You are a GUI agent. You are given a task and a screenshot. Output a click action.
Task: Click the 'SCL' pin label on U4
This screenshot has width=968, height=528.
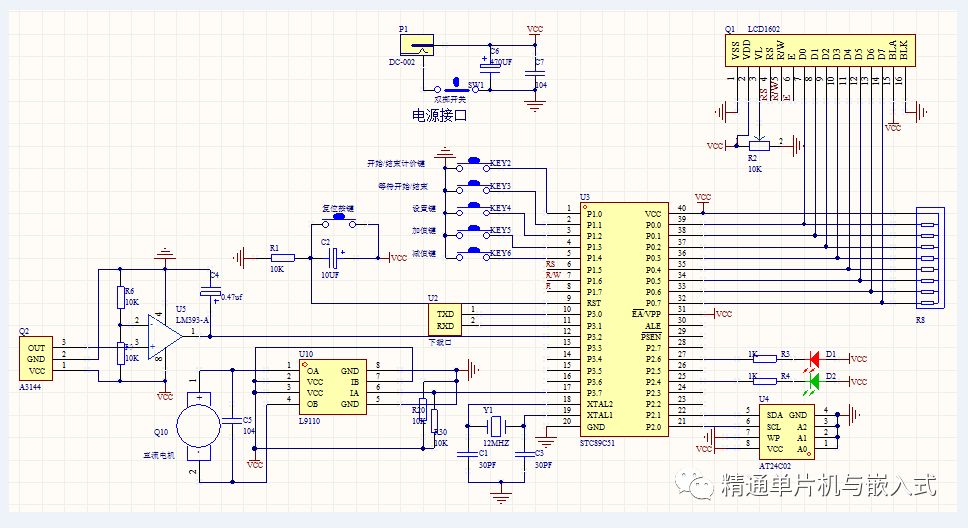[x=774, y=427]
